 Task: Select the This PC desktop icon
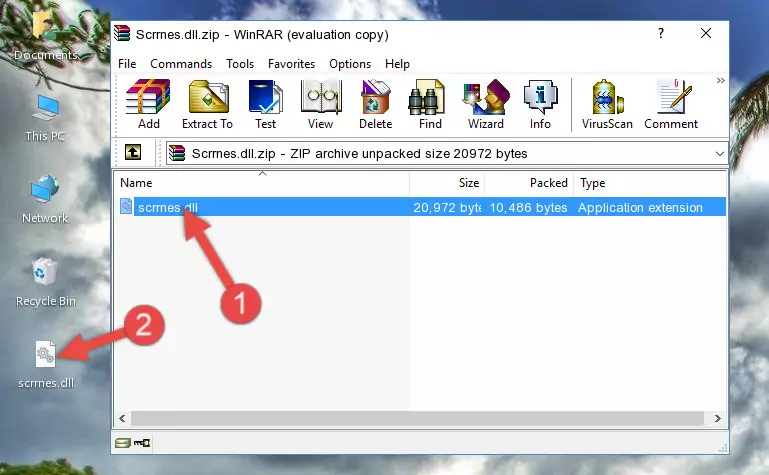point(45,118)
